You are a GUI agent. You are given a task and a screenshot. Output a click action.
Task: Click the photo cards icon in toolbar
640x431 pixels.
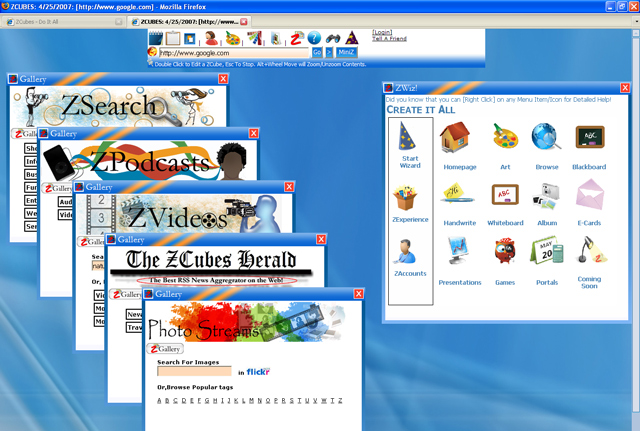[x=276, y=39]
